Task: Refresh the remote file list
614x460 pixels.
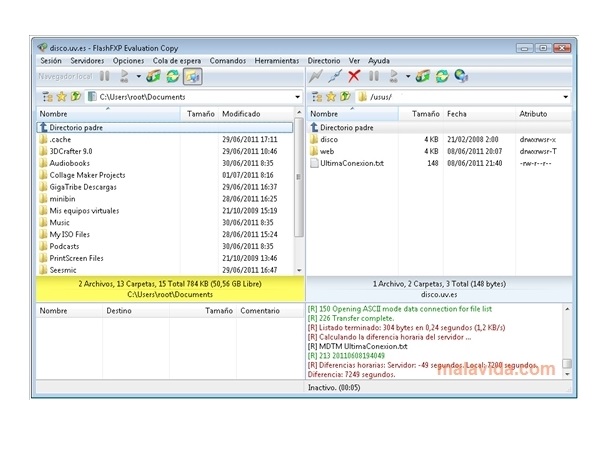Action: (x=442, y=76)
